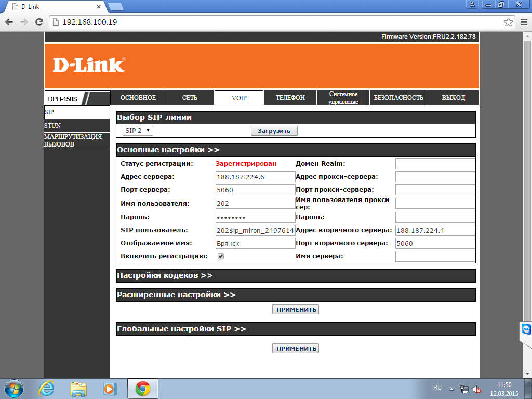The image size is (532, 399).
Task: Click the Имя сервера field
Action: click(435, 256)
